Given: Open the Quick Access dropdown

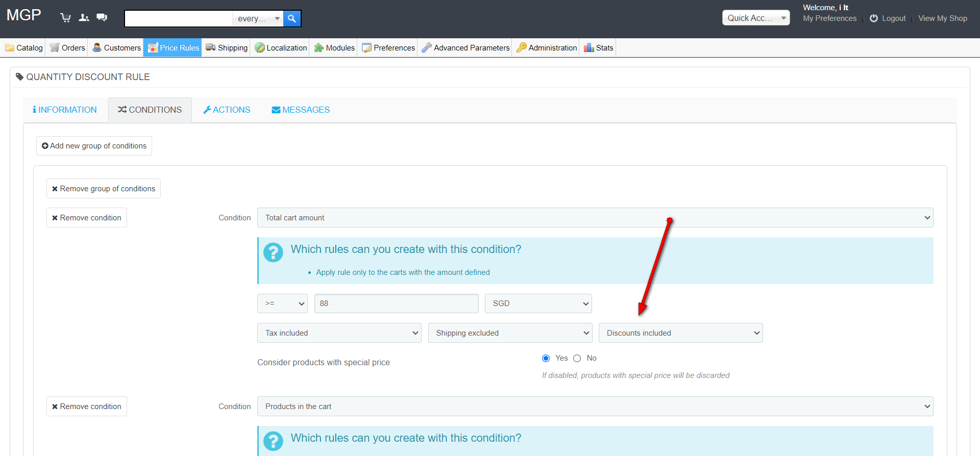Looking at the screenshot, I should [756, 18].
